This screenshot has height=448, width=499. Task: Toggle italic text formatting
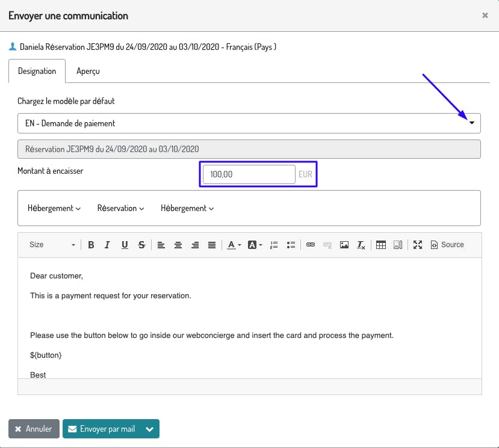click(108, 245)
